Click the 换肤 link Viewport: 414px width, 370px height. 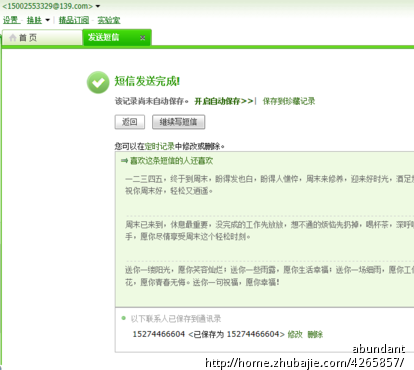pyautogui.click(x=34, y=20)
